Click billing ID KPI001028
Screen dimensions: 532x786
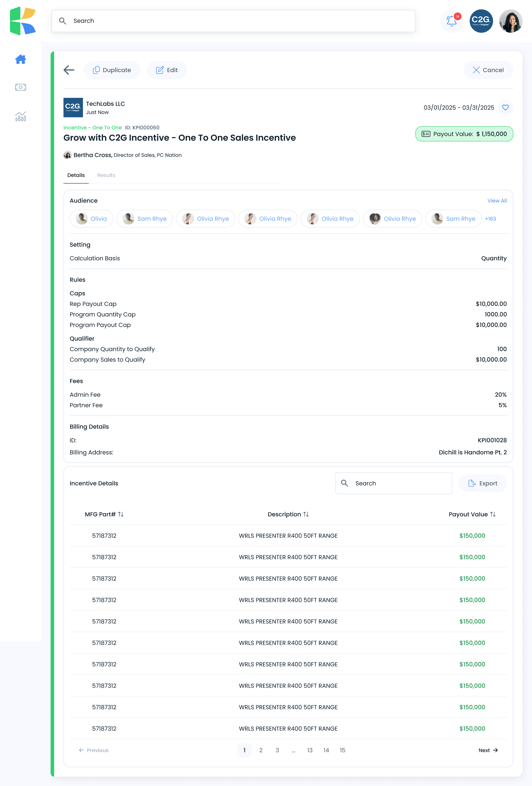pyautogui.click(x=492, y=440)
